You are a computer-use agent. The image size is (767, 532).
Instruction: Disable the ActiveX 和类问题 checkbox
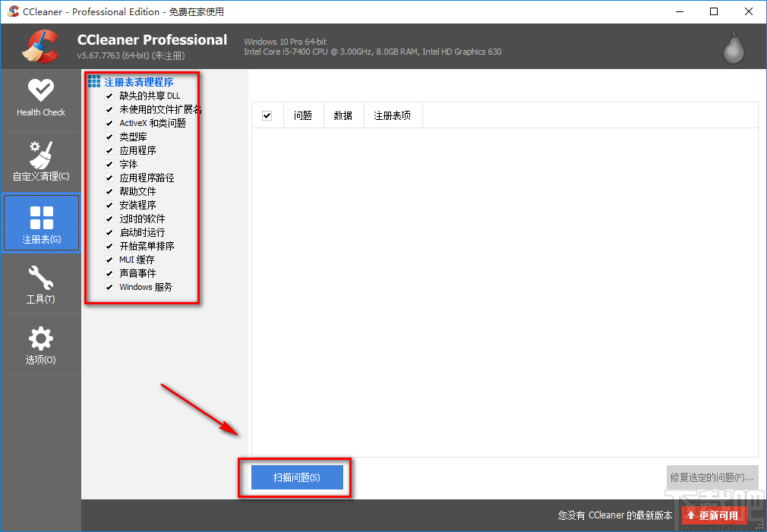tap(109, 122)
